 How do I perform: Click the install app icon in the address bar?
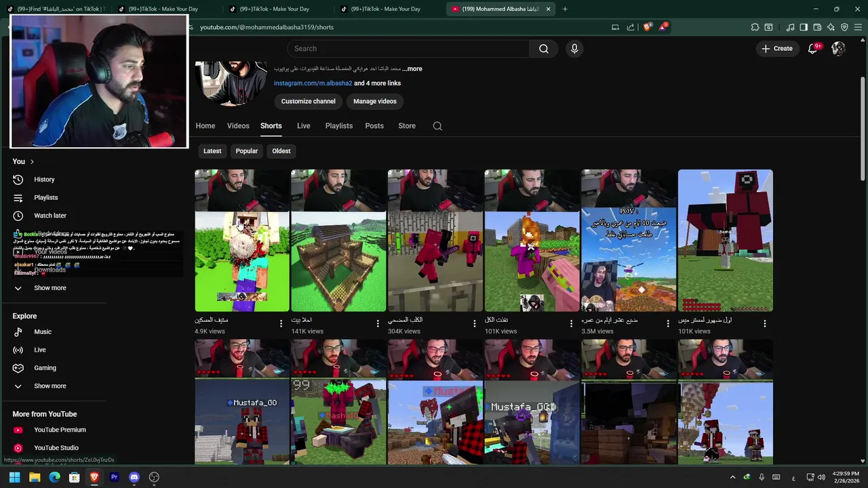615,27
